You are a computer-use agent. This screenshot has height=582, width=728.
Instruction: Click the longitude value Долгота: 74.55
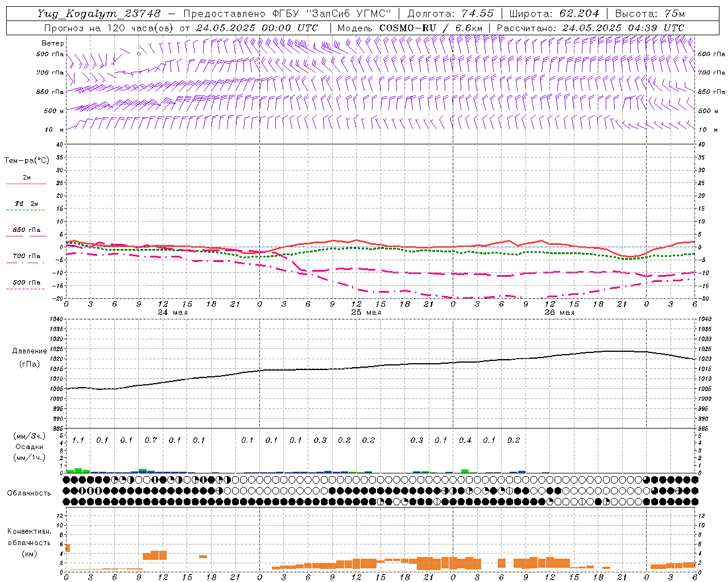click(450, 14)
